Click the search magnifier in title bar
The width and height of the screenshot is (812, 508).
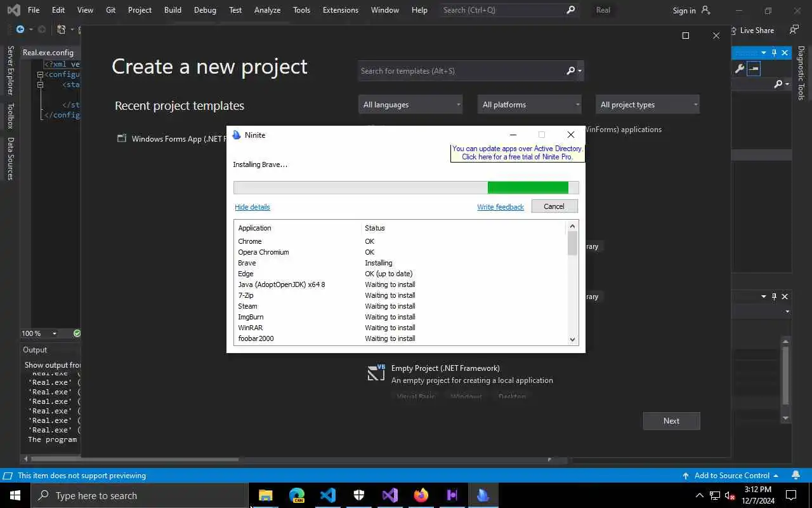point(570,10)
